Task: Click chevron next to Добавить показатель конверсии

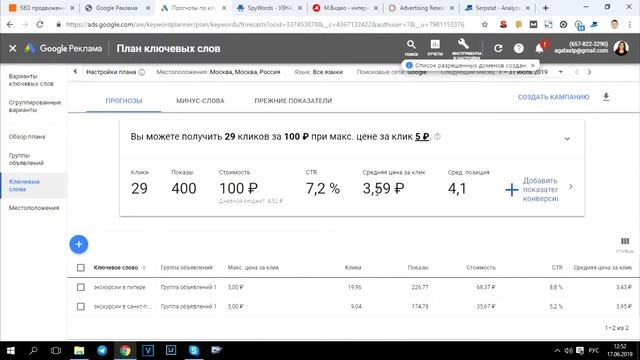Action: point(571,187)
